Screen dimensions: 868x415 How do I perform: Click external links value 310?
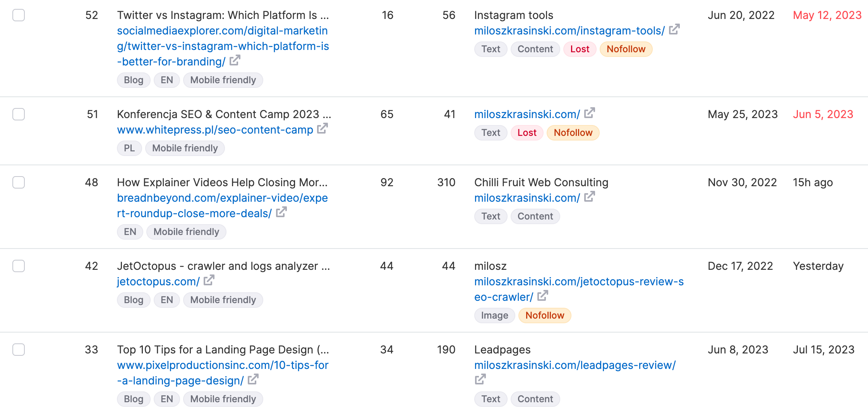point(446,182)
